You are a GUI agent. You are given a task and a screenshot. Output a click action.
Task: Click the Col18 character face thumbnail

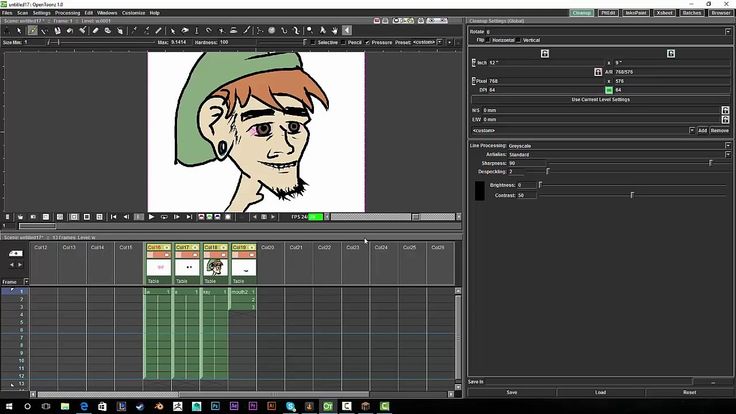pos(213,267)
